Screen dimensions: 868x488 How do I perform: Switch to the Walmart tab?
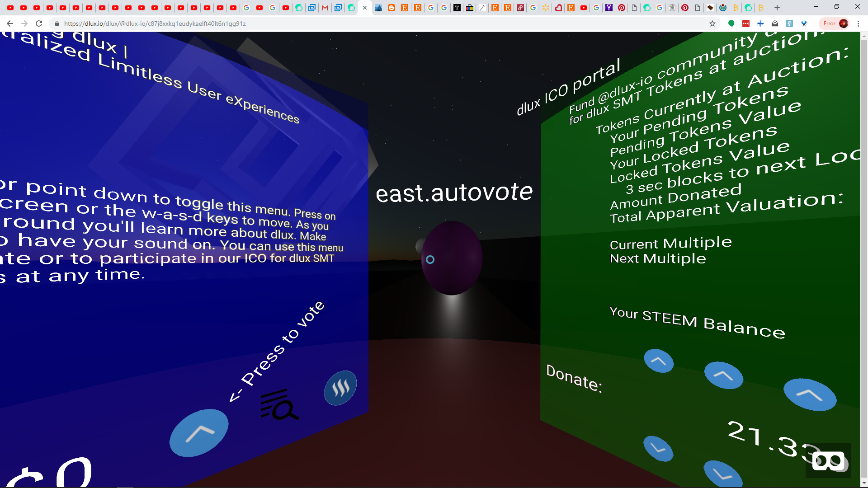point(546,8)
